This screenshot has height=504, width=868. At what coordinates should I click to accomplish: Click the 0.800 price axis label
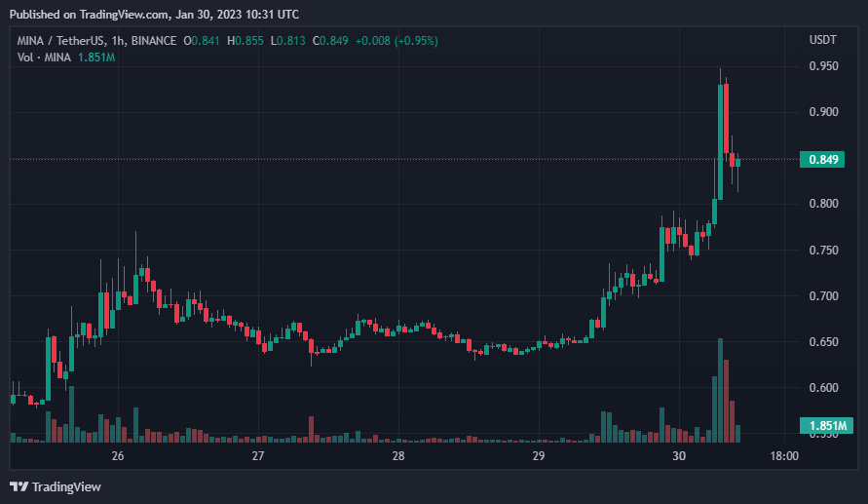tap(824, 204)
